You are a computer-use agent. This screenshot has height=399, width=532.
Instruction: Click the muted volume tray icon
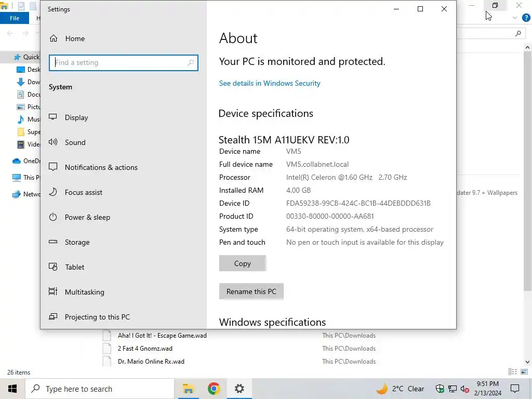click(465, 389)
